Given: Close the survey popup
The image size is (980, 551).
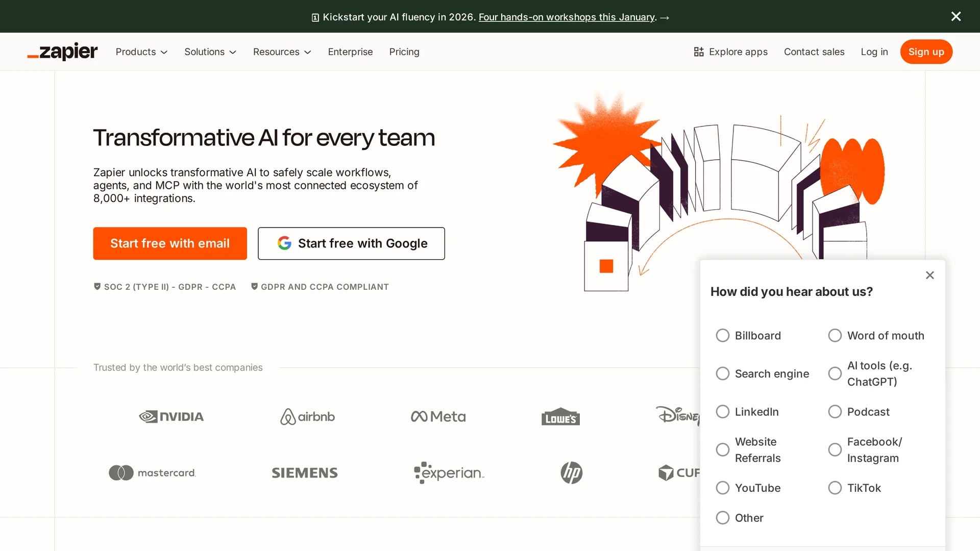Looking at the screenshot, I should [930, 275].
